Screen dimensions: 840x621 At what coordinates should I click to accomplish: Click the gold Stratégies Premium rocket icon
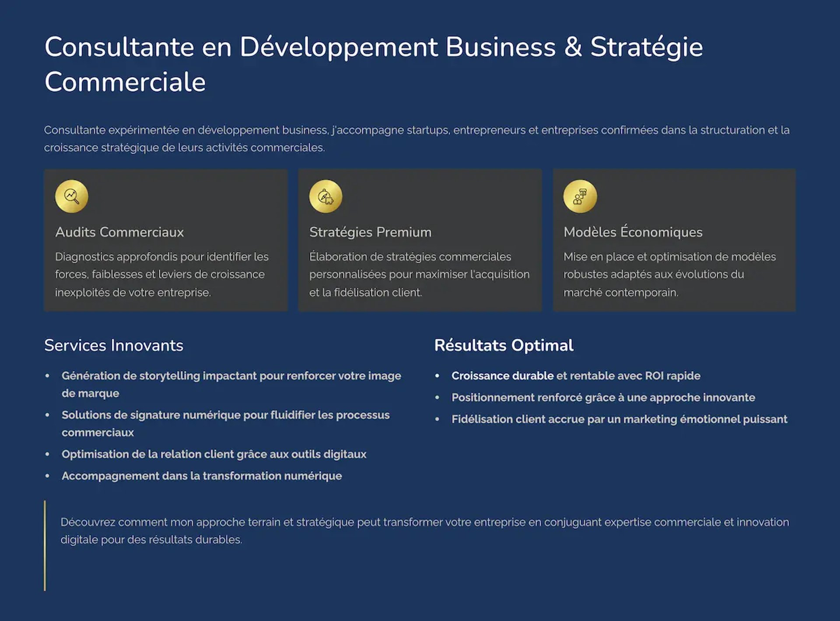[x=325, y=196]
